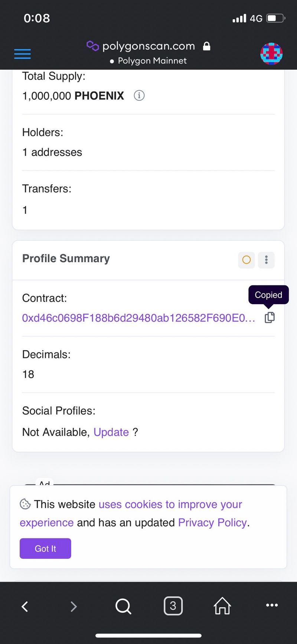Screen dimensions: 297x644
Task: Tap the polygonscan.com address bar
Action: [x=148, y=46]
